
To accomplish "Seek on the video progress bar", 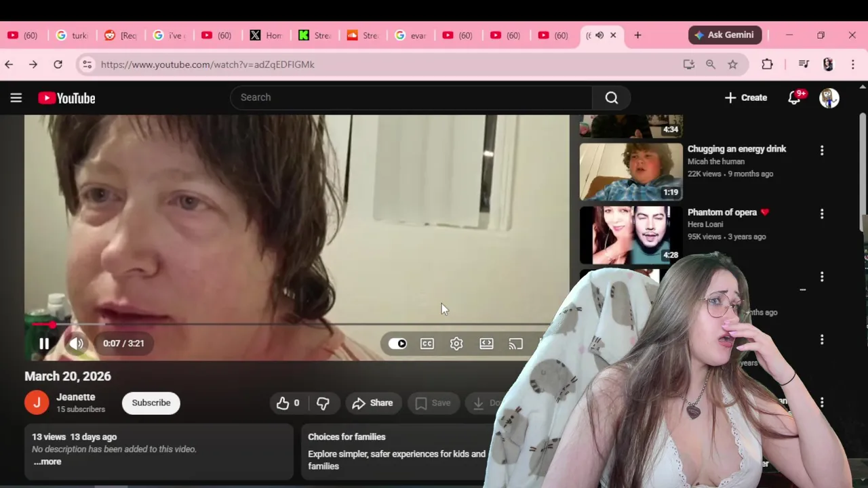I will coord(298,325).
